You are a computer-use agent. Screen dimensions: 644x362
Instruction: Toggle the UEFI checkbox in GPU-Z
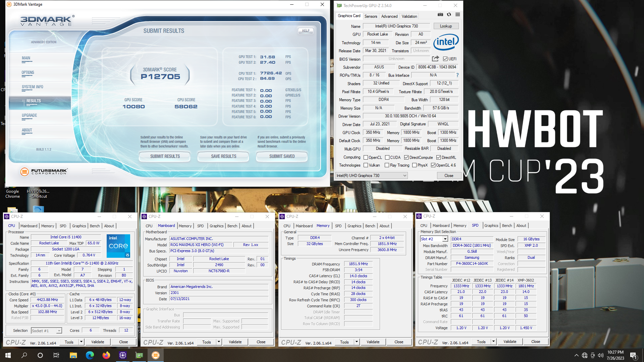pyautogui.click(x=445, y=59)
